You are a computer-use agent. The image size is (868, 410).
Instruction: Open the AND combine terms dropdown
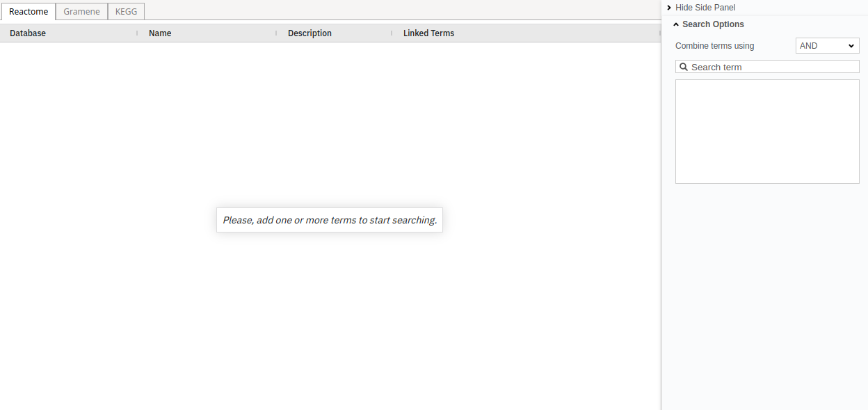point(827,46)
